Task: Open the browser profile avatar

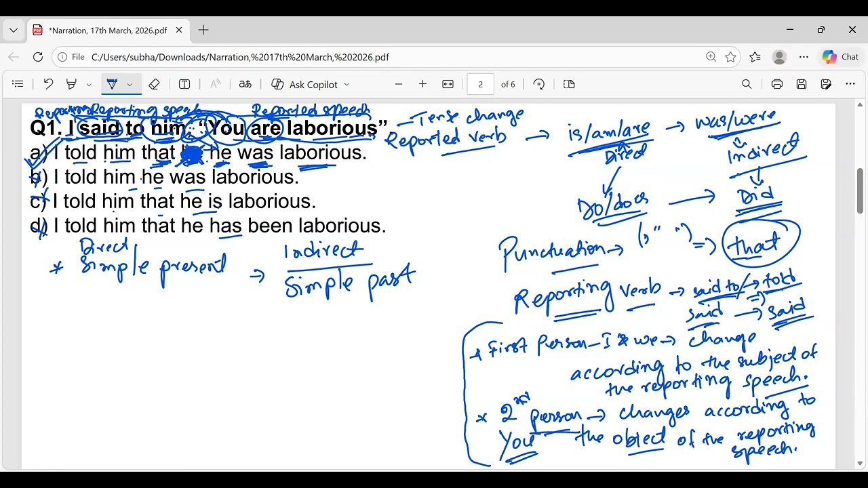Action: pyautogui.click(x=779, y=57)
